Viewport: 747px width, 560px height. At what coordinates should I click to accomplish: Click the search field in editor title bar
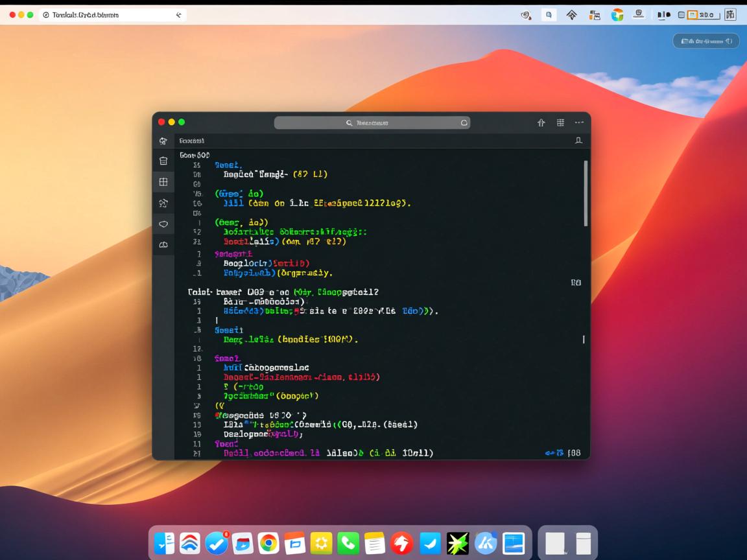372,122
